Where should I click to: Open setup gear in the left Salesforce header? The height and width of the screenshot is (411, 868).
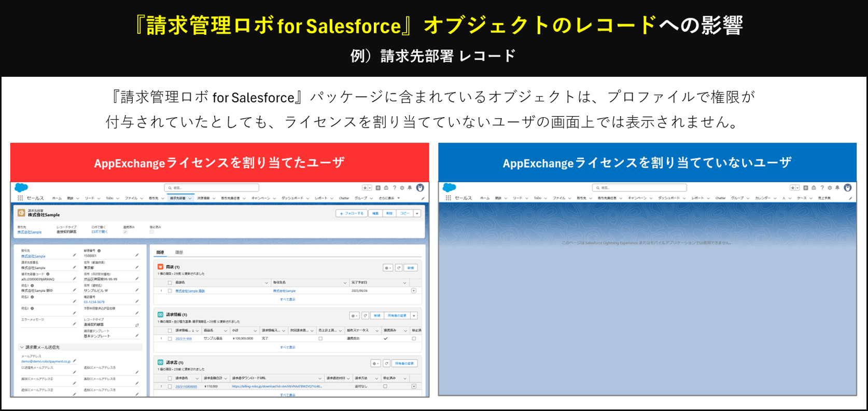[402, 188]
